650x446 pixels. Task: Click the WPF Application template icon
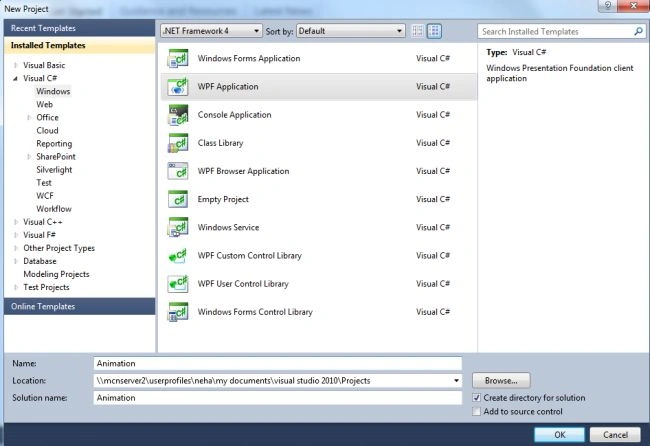pyautogui.click(x=178, y=87)
